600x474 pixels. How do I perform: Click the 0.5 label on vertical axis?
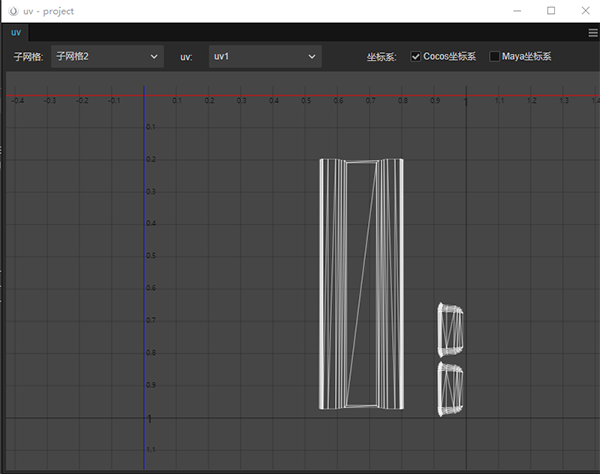click(x=151, y=256)
